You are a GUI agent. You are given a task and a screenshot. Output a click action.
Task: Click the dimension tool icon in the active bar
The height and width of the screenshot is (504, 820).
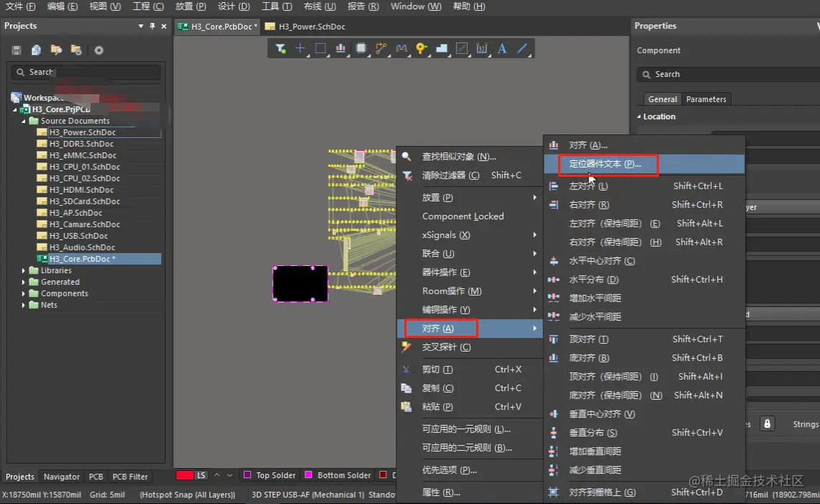click(482, 49)
